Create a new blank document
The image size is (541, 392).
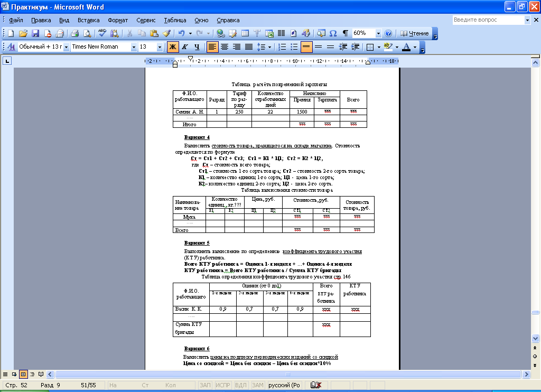[x=11, y=33]
